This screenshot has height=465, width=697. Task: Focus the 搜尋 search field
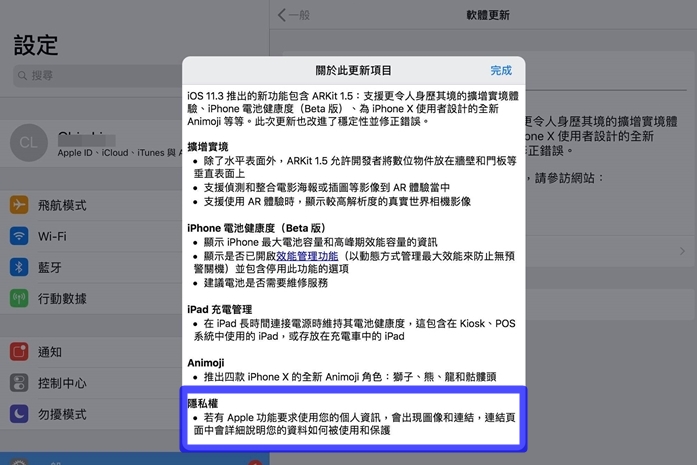tap(90, 76)
